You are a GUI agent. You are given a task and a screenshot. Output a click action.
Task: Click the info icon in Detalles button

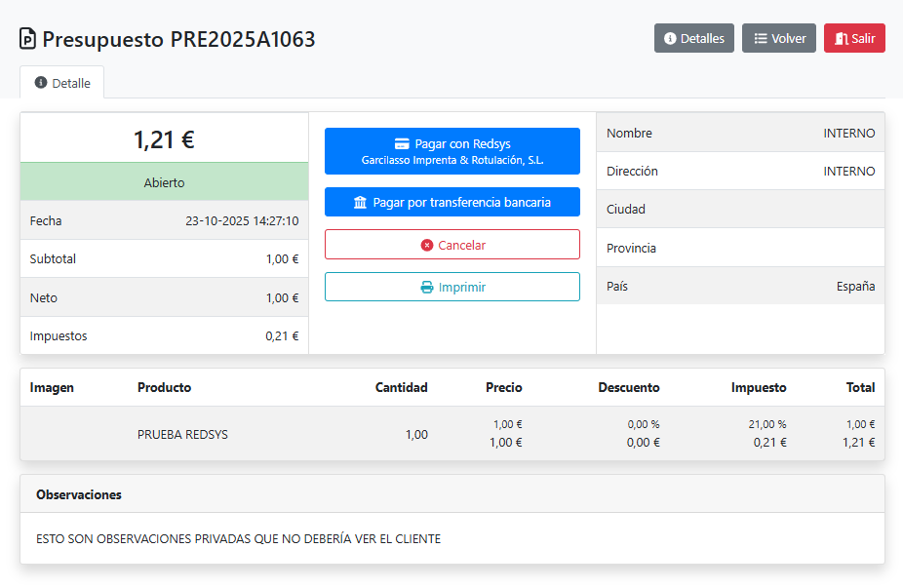point(670,39)
